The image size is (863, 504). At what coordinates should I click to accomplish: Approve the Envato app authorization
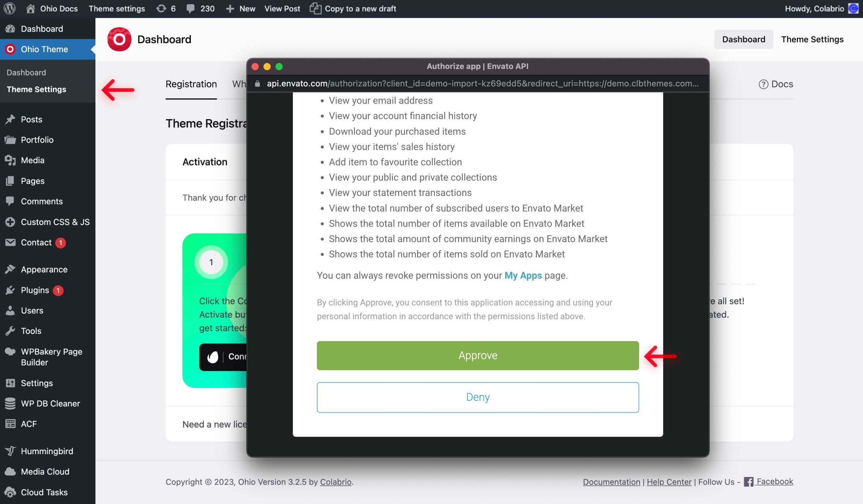(478, 355)
